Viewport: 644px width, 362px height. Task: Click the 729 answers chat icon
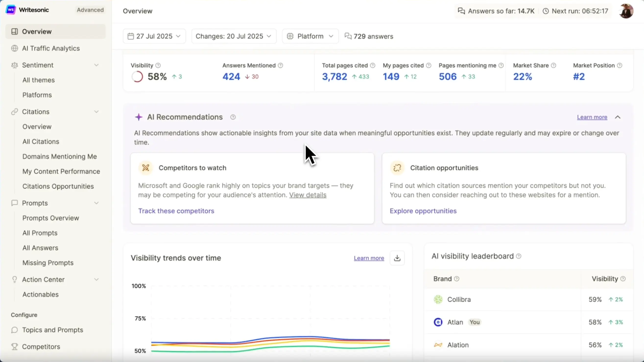[x=348, y=36]
